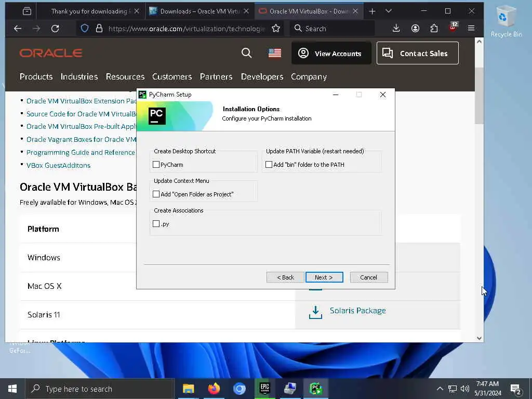This screenshot has width=532, height=399.
Task: Go Back in PyCharm Setup
Action: click(x=285, y=277)
